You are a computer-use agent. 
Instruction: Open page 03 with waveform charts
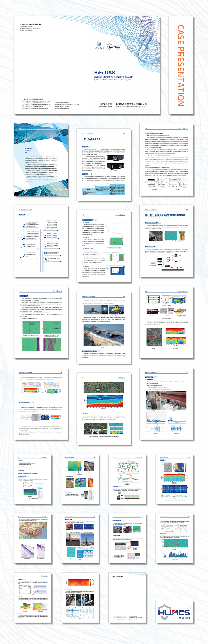[x=166, y=160]
